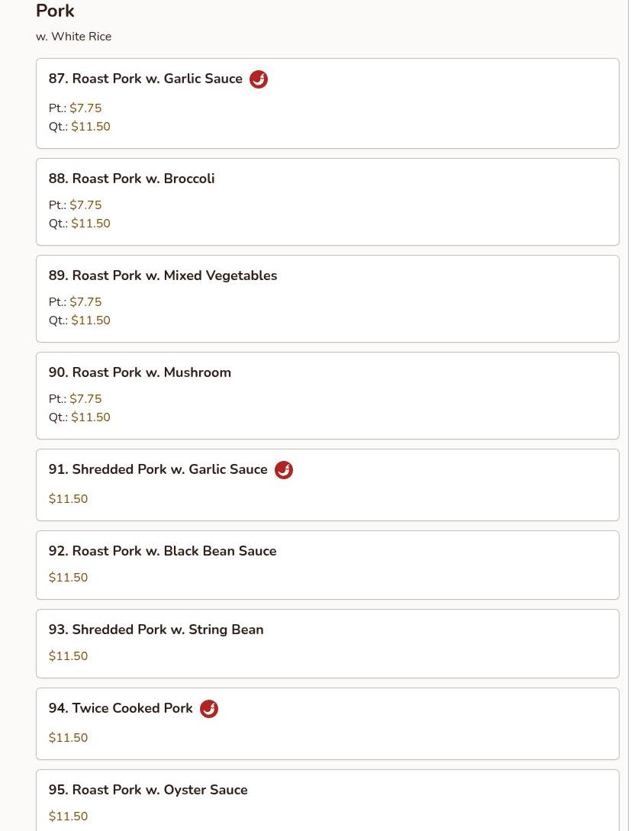Image resolution: width=644 pixels, height=831 pixels.
Task: Click Qt. $11.50 price under Mixed Vegetables
Action: pos(90,320)
